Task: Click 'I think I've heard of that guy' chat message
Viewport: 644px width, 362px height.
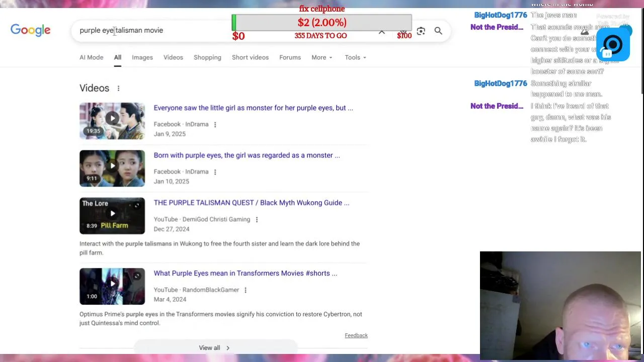Action: (x=570, y=123)
